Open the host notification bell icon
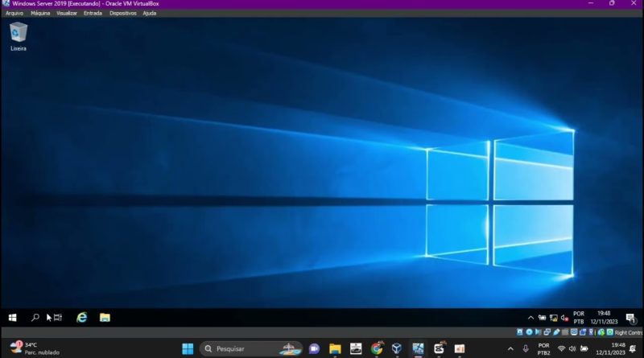This screenshot has width=644, height=358. point(633,349)
